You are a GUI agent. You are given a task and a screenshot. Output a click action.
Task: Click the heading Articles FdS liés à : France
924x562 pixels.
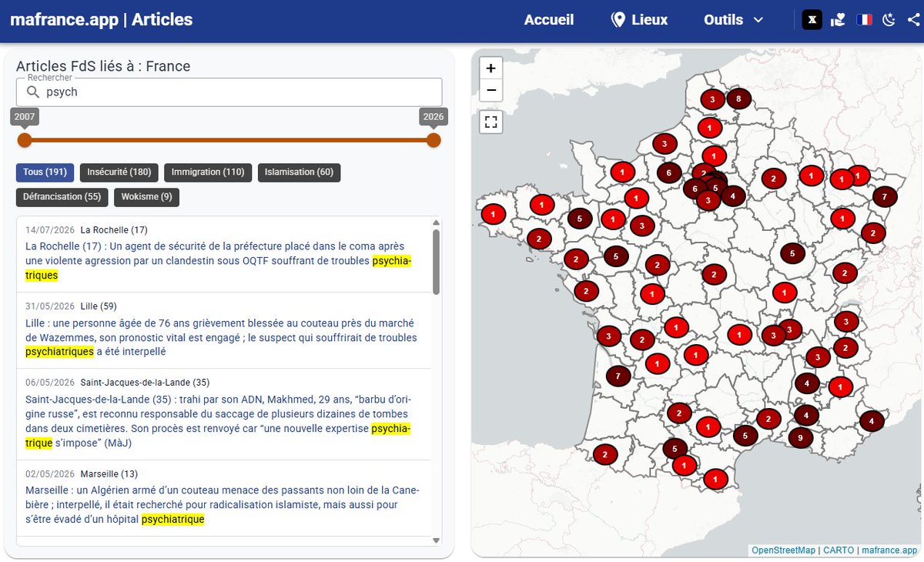pos(103,66)
